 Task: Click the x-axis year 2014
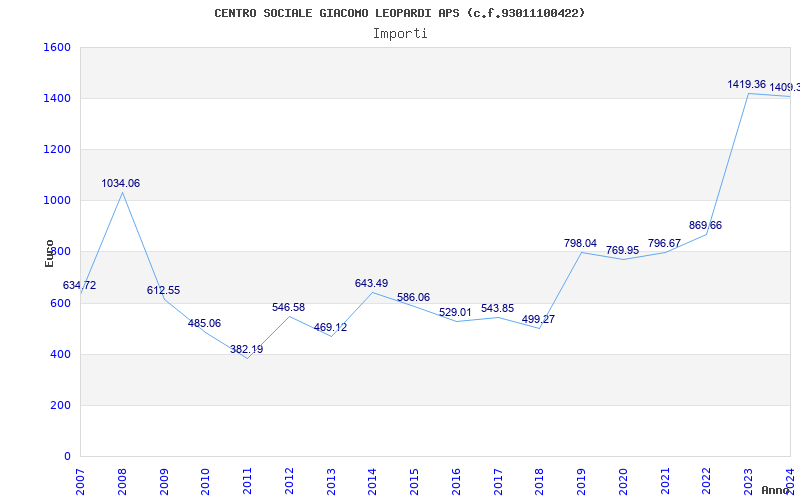pyautogui.click(x=372, y=482)
